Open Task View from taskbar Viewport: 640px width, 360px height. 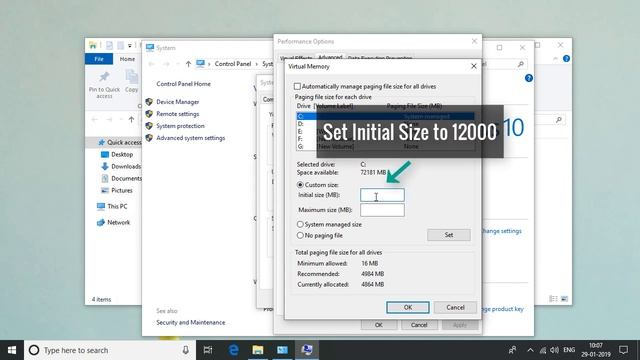tap(208, 350)
